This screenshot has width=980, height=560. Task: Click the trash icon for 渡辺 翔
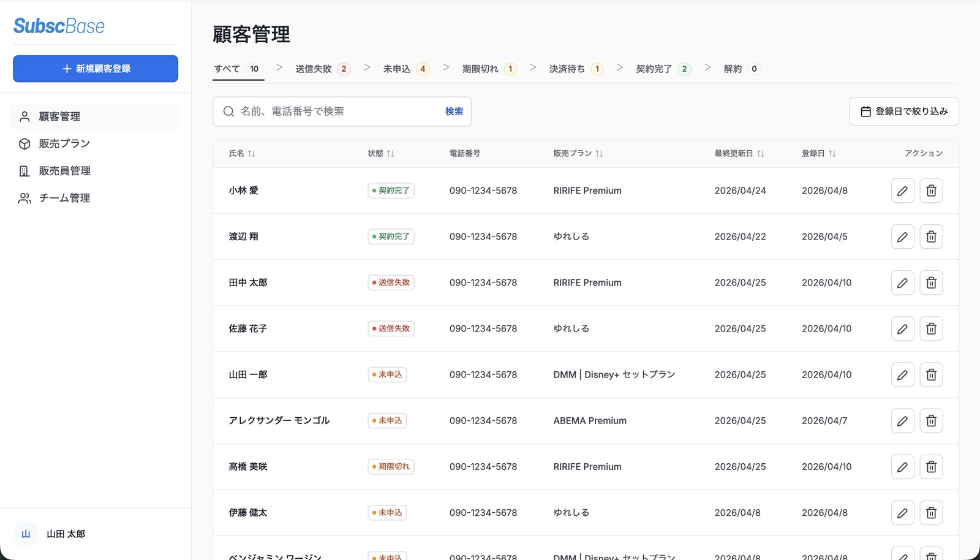tap(931, 236)
